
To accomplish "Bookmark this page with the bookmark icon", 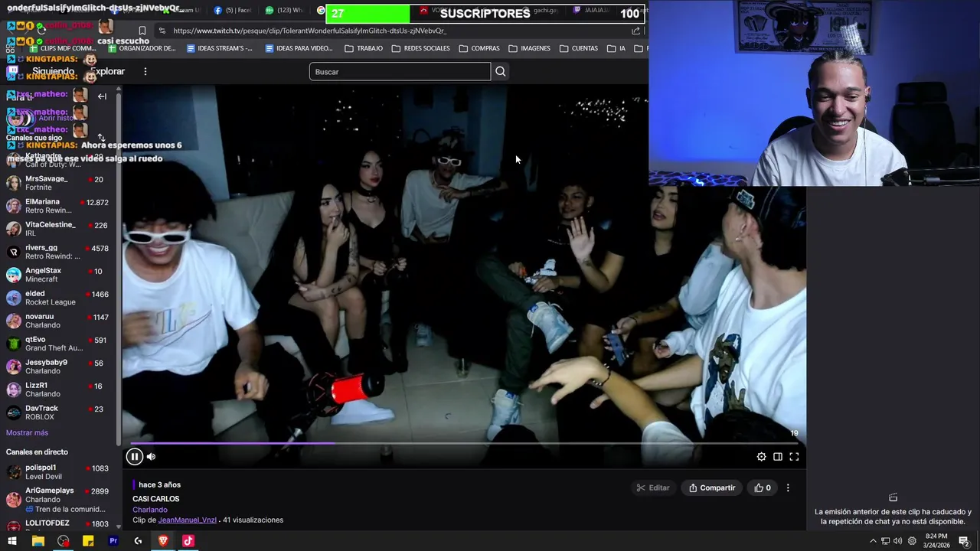I will pyautogui.click(x=142, y=31).
